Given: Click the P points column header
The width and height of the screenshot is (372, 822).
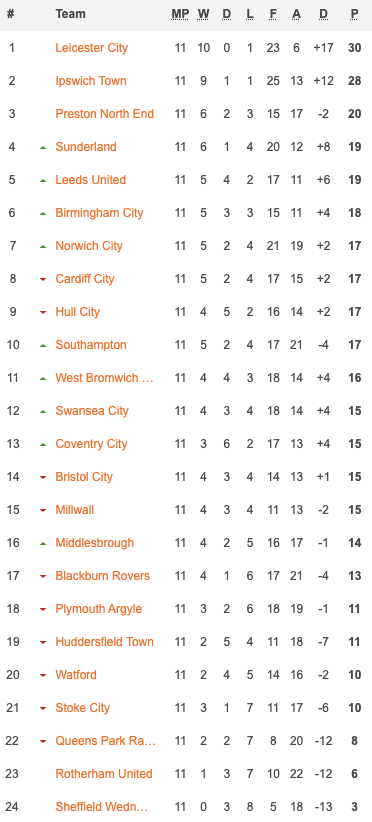Looking at the screenshot, I should [355, 14].
